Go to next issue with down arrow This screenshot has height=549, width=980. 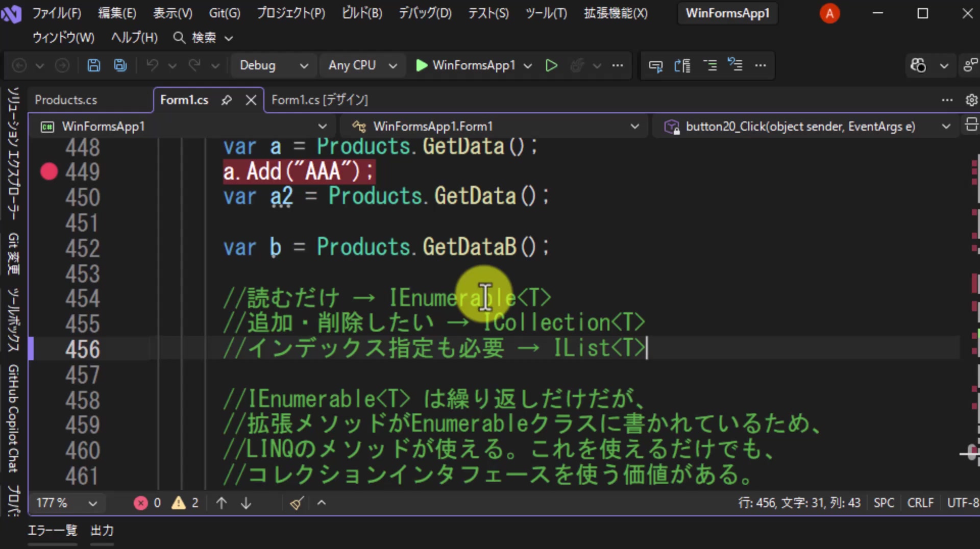click(x=246, y=503)
